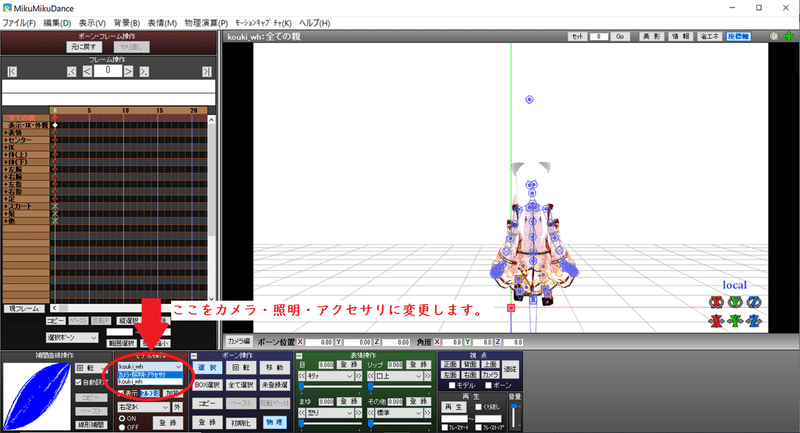
Task: Toggle the frame start checkbox
Action: (444, 427)
